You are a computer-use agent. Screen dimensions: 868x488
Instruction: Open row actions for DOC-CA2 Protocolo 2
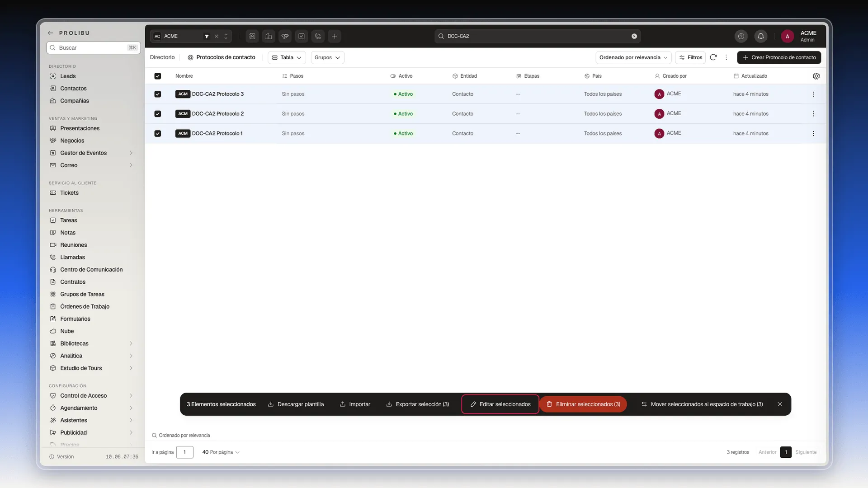pyautogui.click(x=813, y=114)
